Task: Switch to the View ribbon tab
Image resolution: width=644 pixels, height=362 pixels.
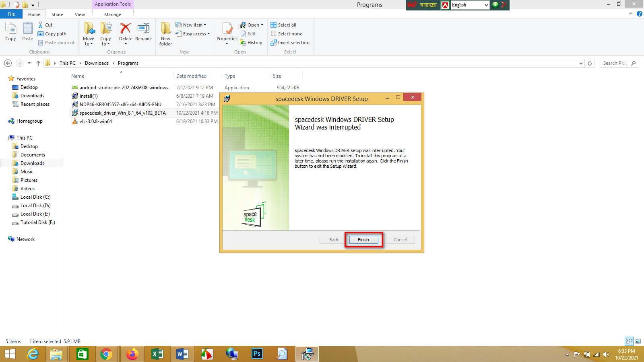Action: [80, 14]
